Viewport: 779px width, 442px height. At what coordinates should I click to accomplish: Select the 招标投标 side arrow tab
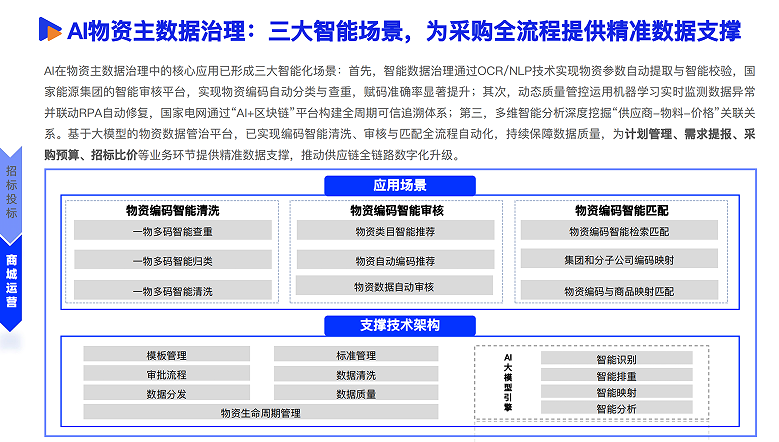[11, 193]
